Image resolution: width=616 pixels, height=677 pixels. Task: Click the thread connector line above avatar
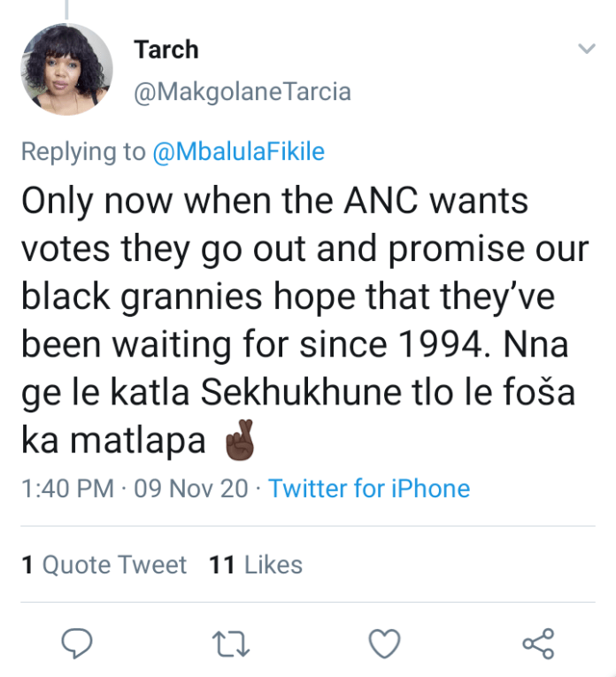pos(67,7)
